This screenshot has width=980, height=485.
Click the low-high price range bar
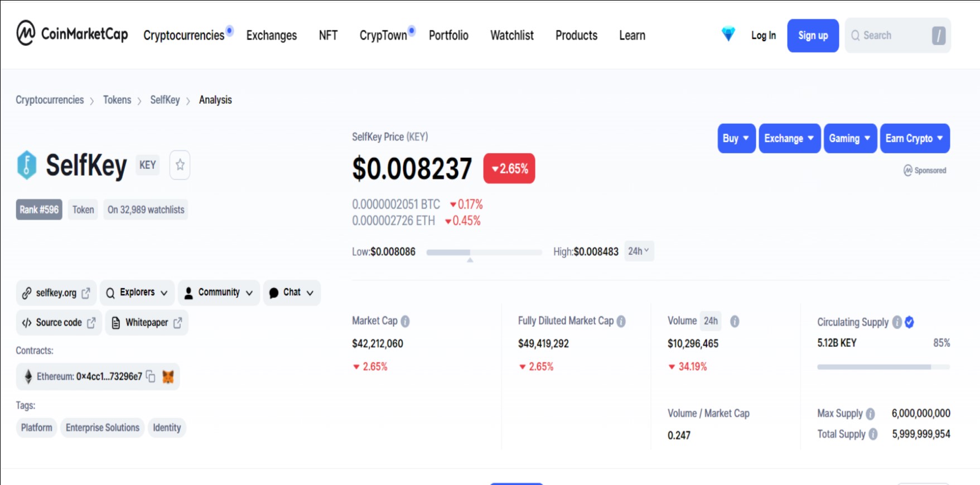pos(484,253)
